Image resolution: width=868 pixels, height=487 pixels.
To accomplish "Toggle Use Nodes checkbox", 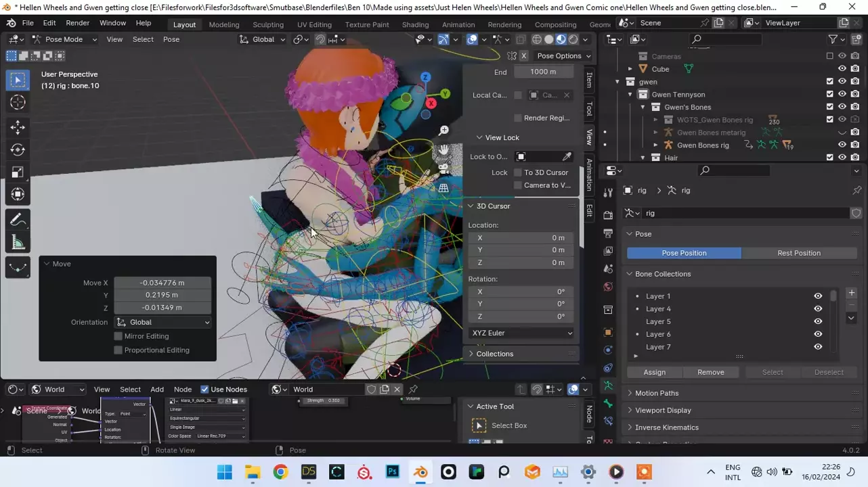I will pos(204,390).
